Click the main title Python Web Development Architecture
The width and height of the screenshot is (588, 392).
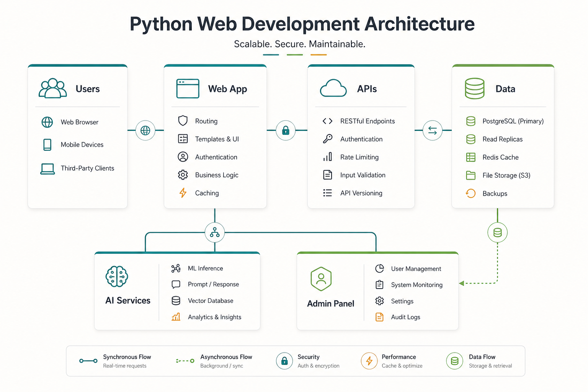[302, 24]
